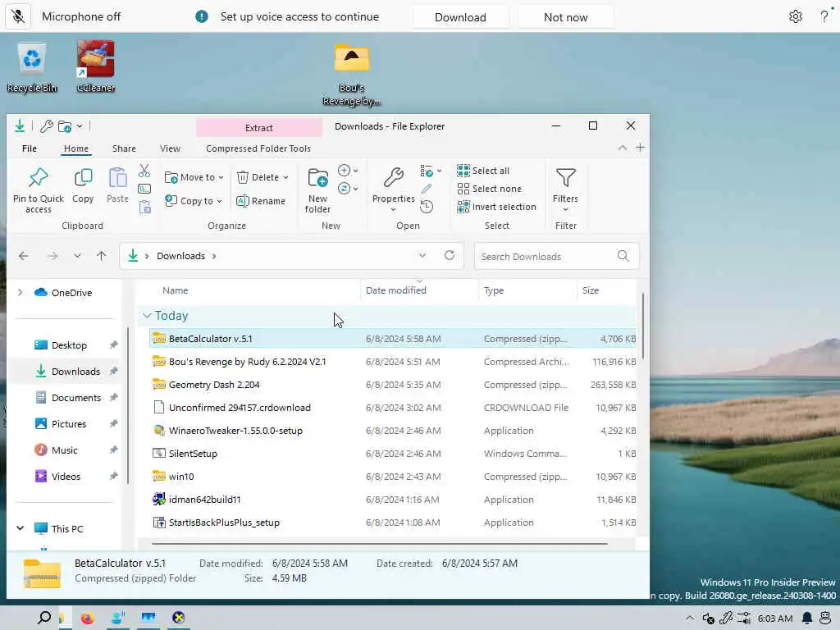Go back with the left arrow
Screen dimensions: 840x630
click(24, 256)
